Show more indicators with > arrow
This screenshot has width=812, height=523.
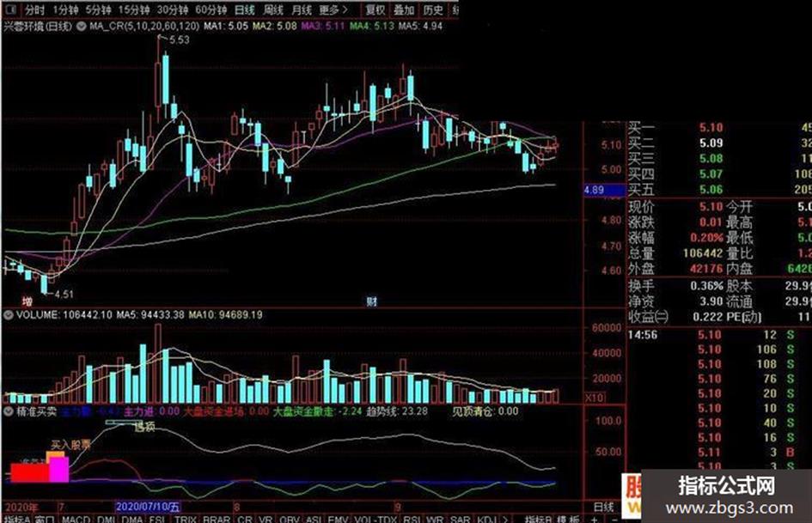click(x=505, y=519)
